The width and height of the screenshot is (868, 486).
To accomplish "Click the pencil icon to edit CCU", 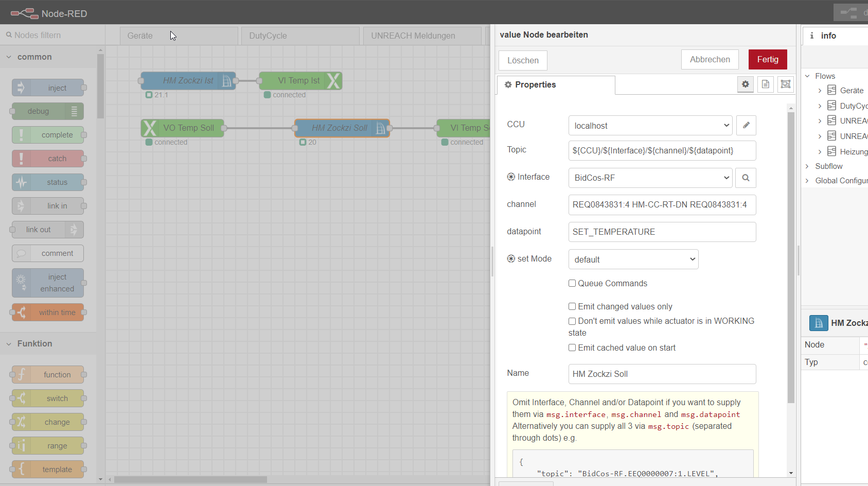I will 746,125.
